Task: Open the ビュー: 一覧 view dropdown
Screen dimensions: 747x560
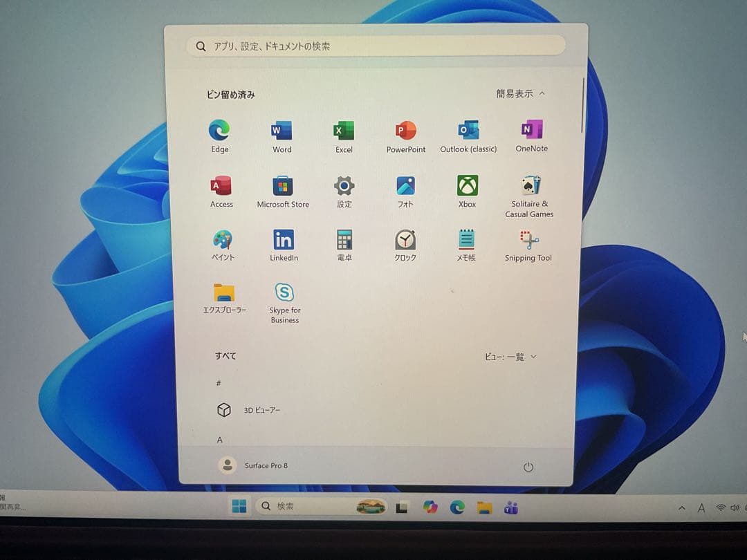Action: (x=510, y=357)
